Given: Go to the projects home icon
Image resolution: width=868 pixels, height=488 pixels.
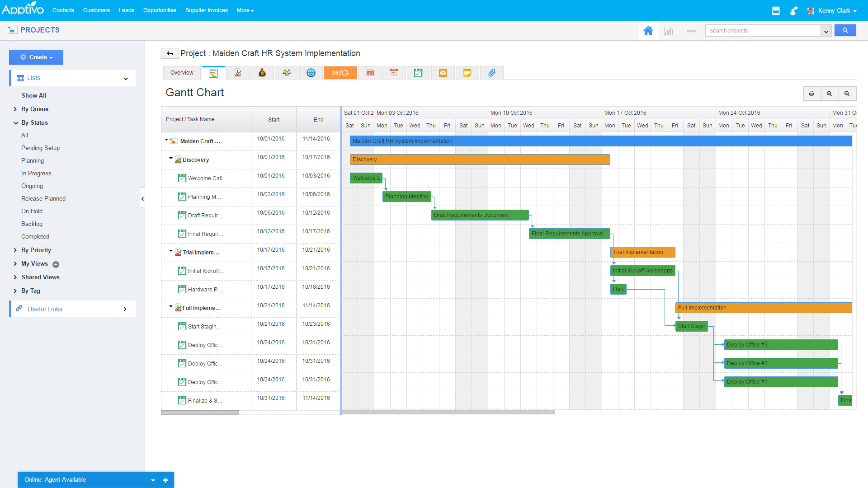Looking at the screenshot, I should coord(648,31).
